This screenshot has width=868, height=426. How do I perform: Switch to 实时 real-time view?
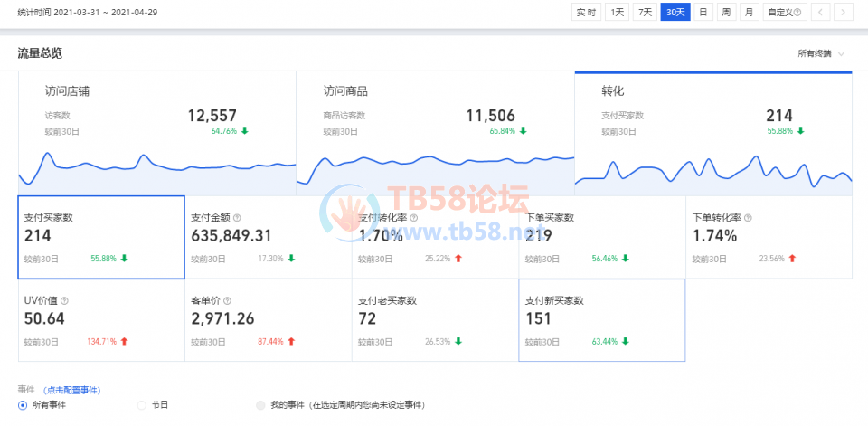[585, 12]
